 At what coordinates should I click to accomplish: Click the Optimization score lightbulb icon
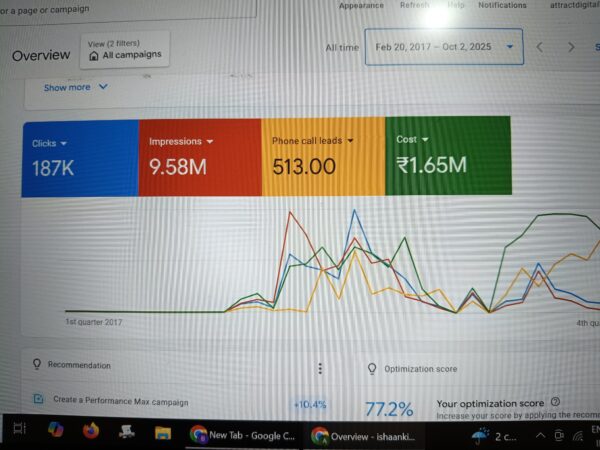372,368
